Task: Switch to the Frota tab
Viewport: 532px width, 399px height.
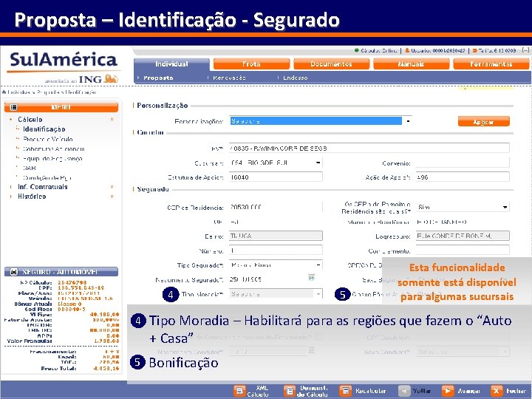Action: 251,64
